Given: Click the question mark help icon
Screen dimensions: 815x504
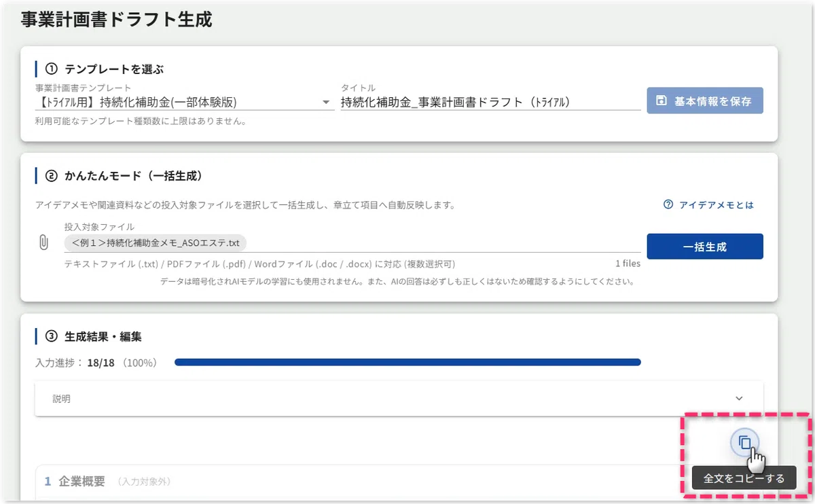Looking at the screenshot, I should [x=668, y=204].
